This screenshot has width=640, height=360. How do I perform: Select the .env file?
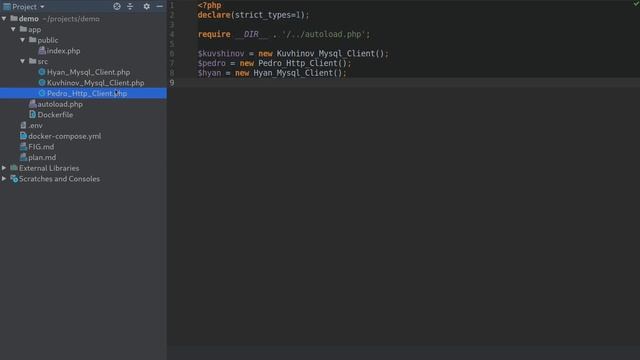[x=35, y=125]
